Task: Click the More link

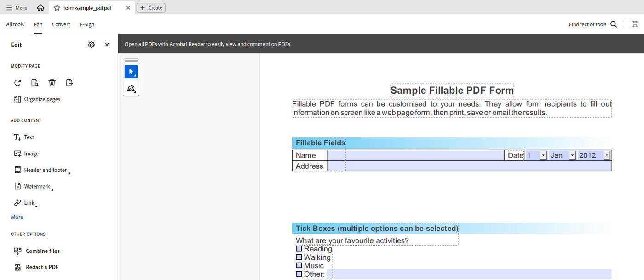Action: (x=17, y=217)
